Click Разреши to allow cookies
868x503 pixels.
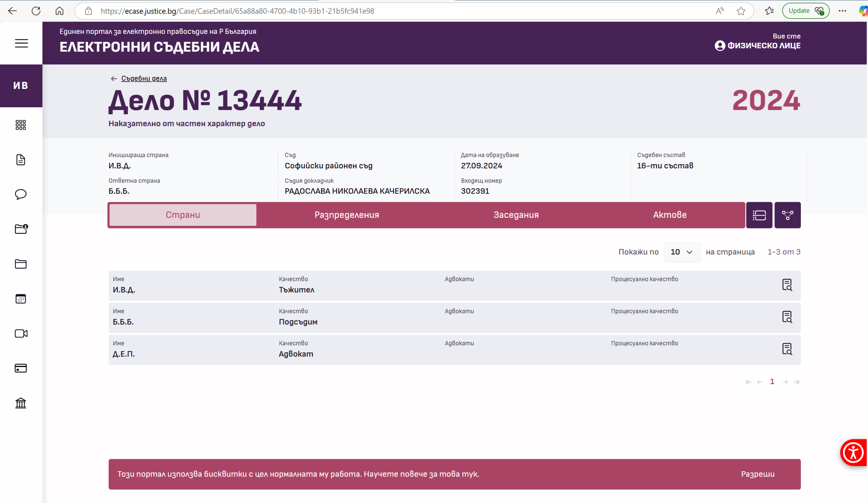[x=757, y=474]
